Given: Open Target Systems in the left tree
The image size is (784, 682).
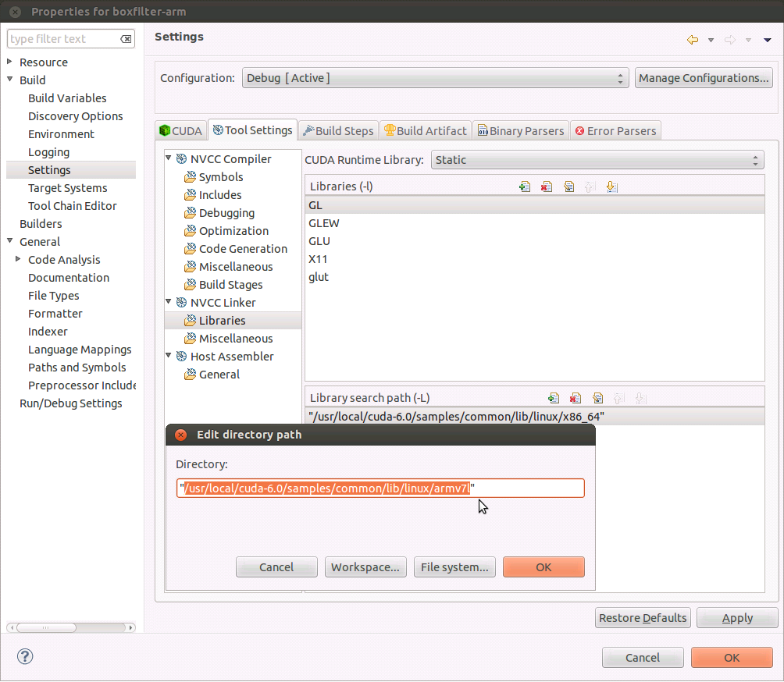Looking at the screenshot, I should [67, 188].
